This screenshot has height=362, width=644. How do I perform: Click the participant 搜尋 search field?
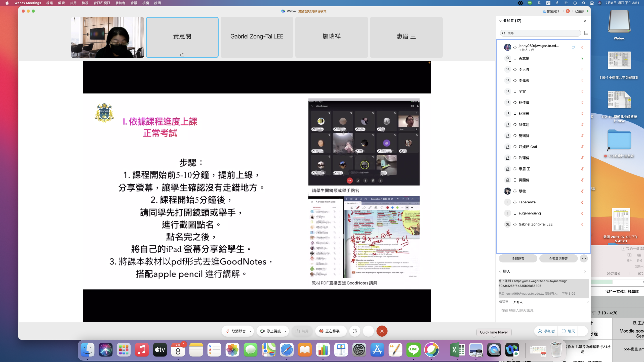tap(541, 33)
